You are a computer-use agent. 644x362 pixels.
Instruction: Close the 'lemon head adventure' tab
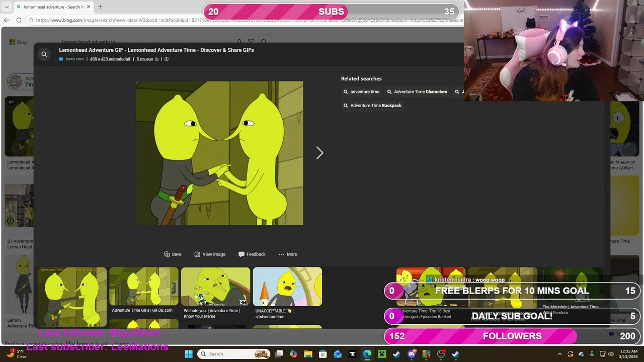[89, 7]
